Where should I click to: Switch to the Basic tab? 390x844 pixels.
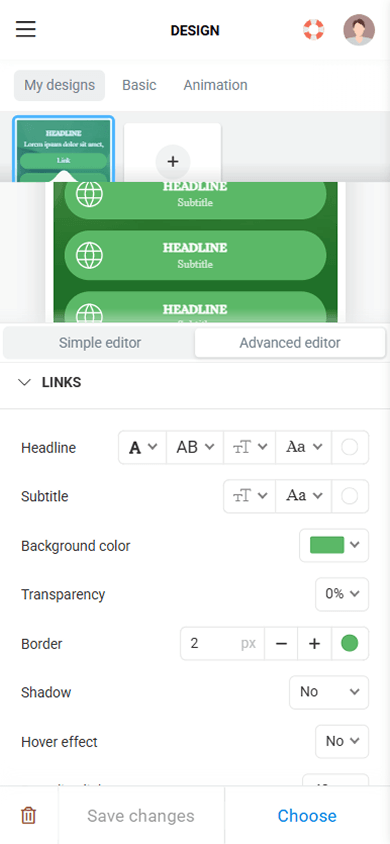pos(139,85)
